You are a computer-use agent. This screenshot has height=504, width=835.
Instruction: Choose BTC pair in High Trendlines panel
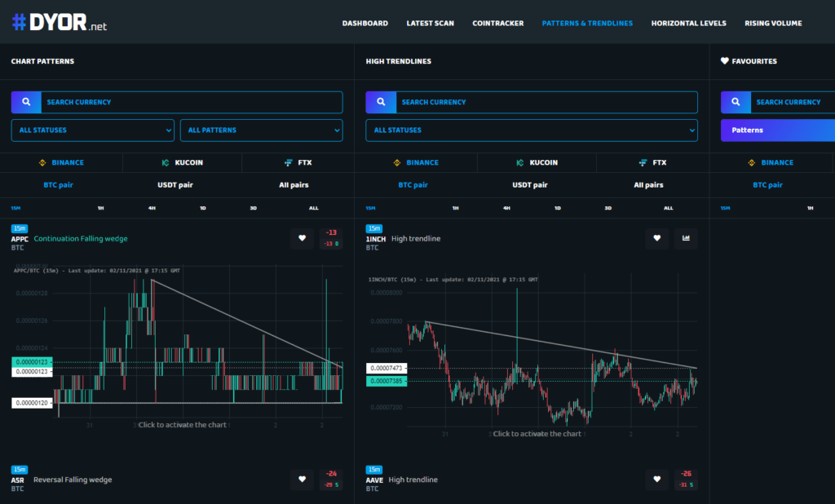pos(413,185)
